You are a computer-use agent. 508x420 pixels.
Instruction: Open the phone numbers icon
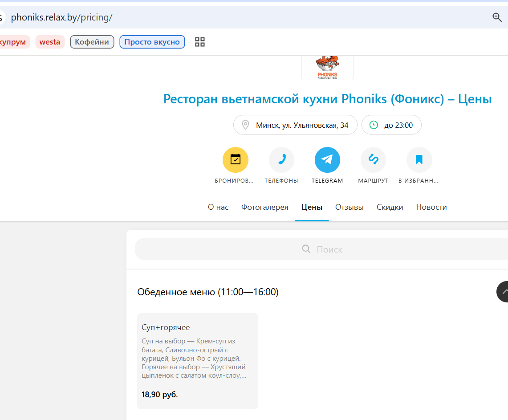click(x=281, y=160)
